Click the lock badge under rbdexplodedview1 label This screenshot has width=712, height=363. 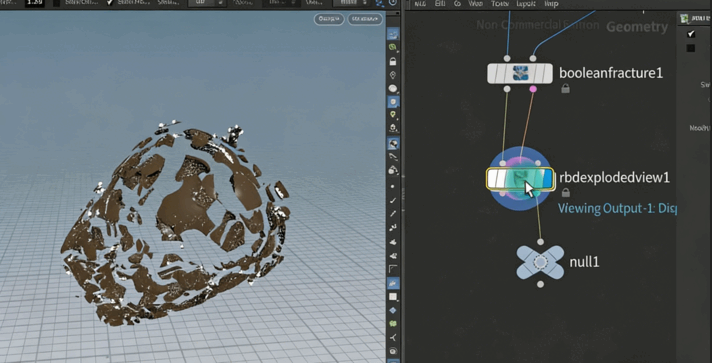[x=566, y=193]
